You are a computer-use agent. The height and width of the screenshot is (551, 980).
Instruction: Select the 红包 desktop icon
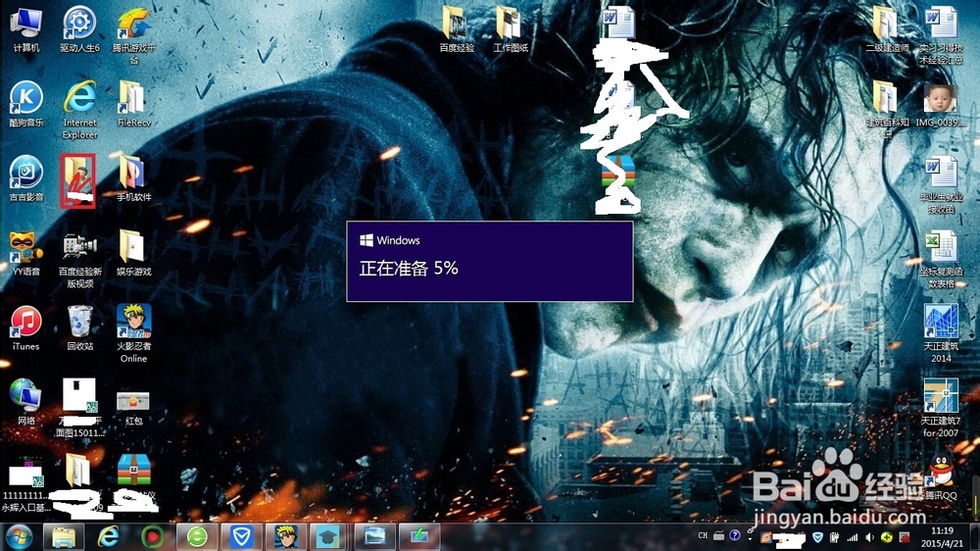click(133, 408)
